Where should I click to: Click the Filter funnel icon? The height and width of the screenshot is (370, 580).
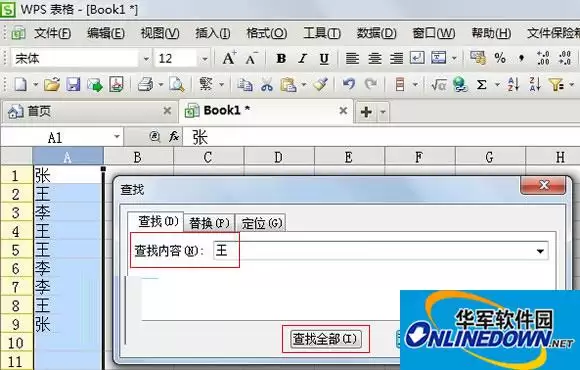tap(556, 85)
